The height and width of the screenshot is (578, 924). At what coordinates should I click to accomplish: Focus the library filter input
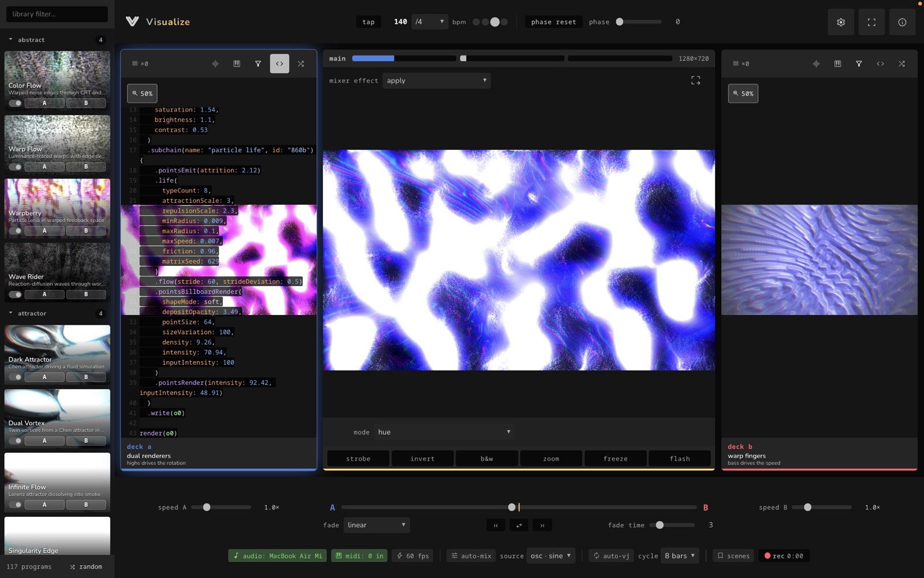[x=57, y=14]
